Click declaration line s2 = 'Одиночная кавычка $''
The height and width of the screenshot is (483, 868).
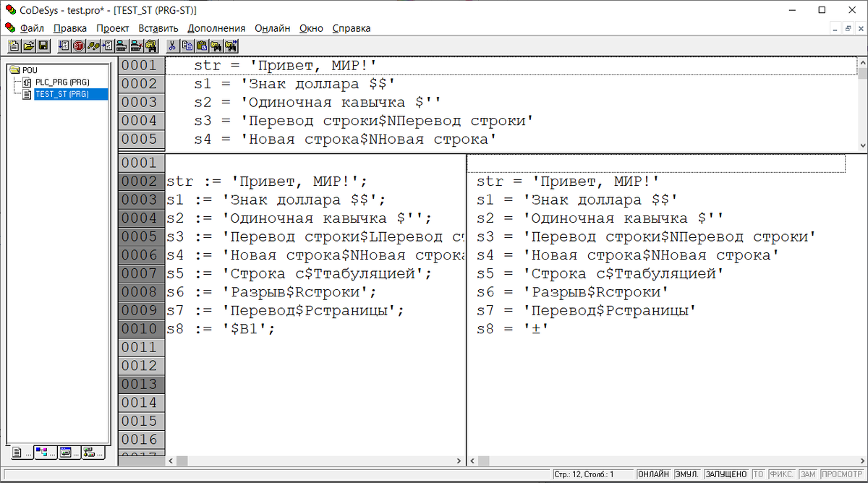[x=317, y=102]
